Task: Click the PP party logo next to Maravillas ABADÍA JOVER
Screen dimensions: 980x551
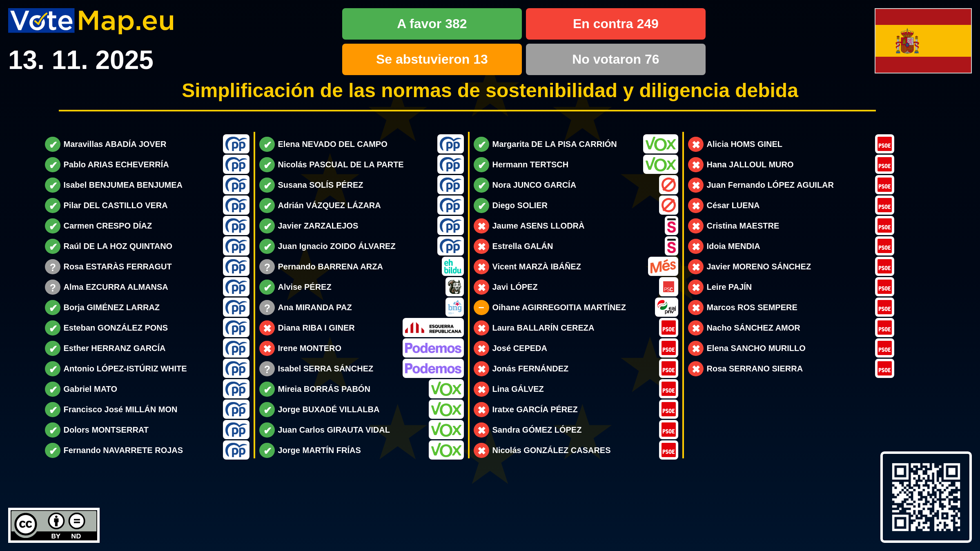Action: pyautogui.click(x=236, y=144)
